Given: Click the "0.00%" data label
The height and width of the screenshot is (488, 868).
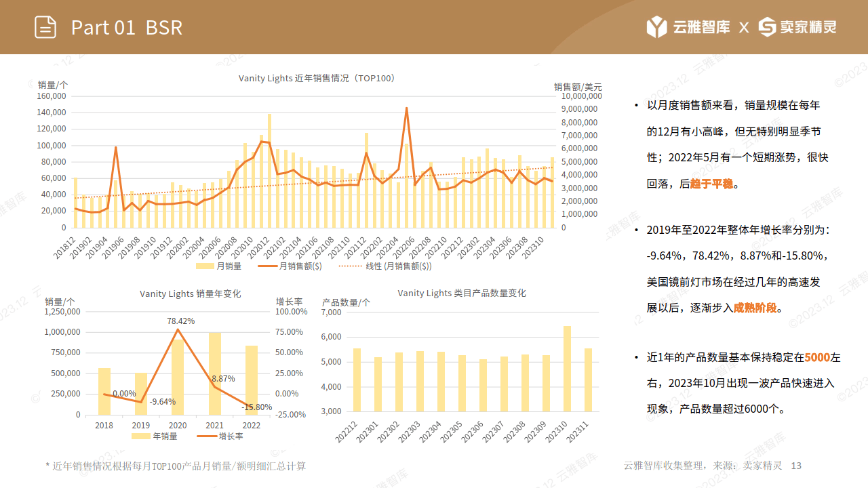Looking at the screenshot, I should [x=125, y=394].
